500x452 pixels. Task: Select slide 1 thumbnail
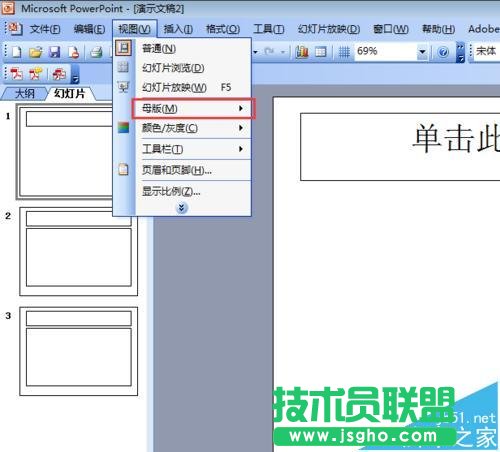tap(65, 152)
